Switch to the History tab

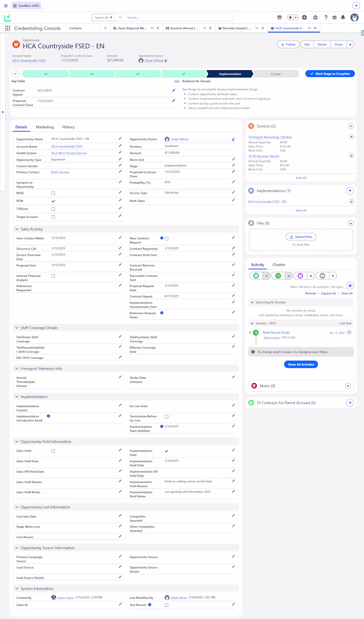tap(68, 127)
